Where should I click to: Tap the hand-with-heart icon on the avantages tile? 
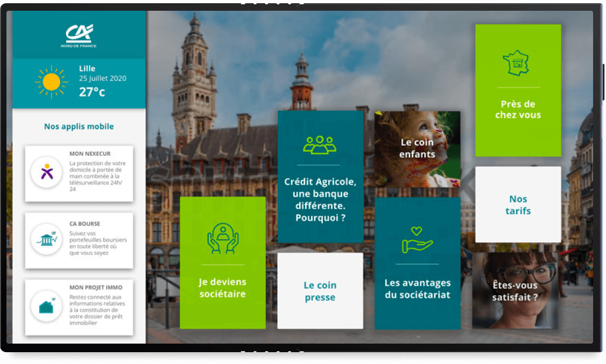[417, 240]
